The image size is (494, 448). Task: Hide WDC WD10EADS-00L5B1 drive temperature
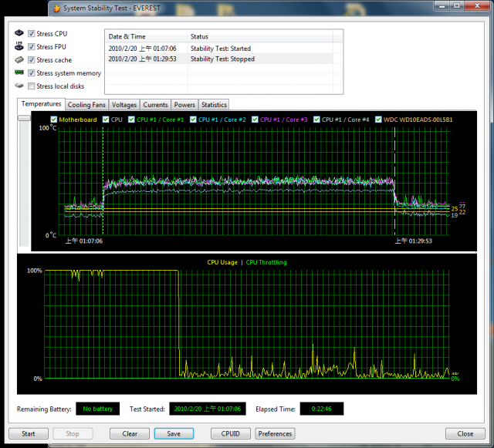(378, 120)
